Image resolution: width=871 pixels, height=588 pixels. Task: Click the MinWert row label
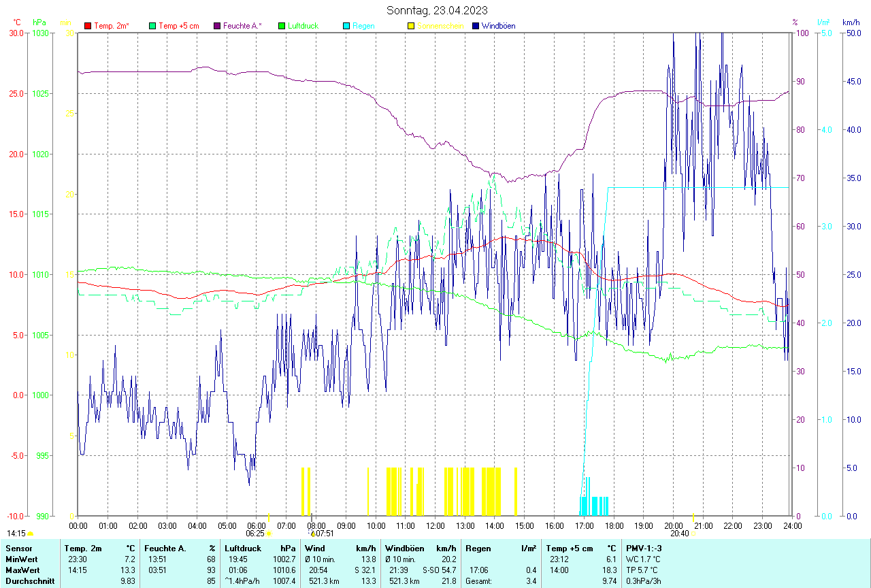click(x=20, y=559)
